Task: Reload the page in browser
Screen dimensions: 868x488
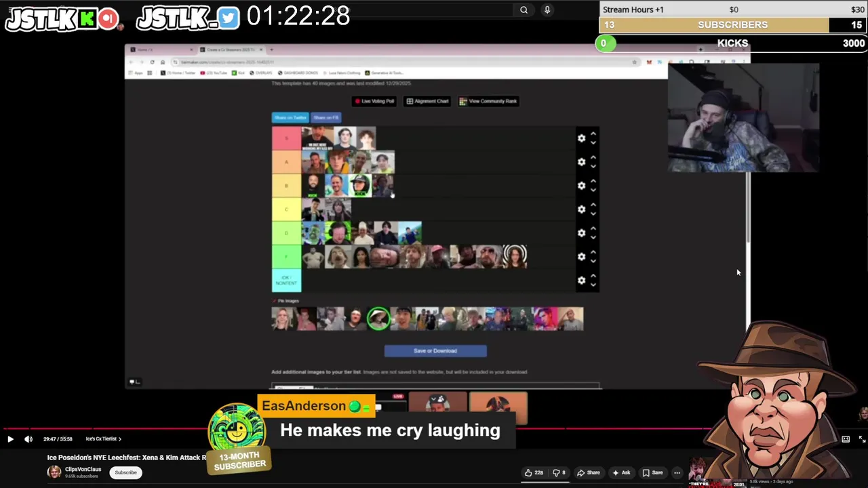Action: [x=152, y=62]
